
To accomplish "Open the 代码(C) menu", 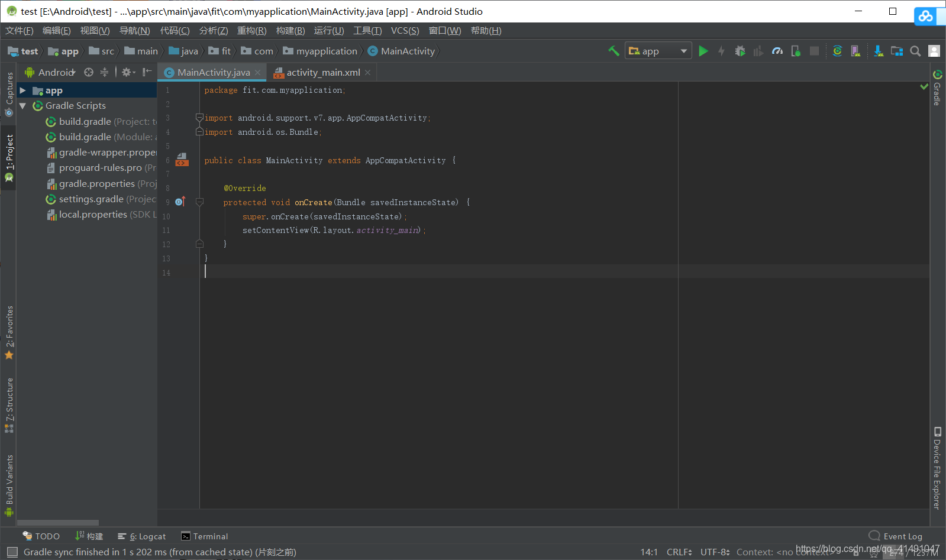I will 175,31.
